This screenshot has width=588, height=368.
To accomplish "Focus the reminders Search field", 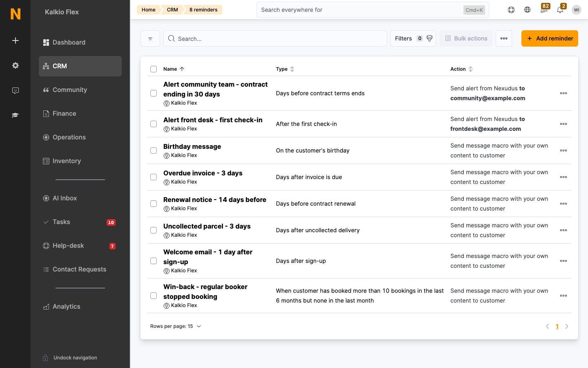I will (275, 38).
